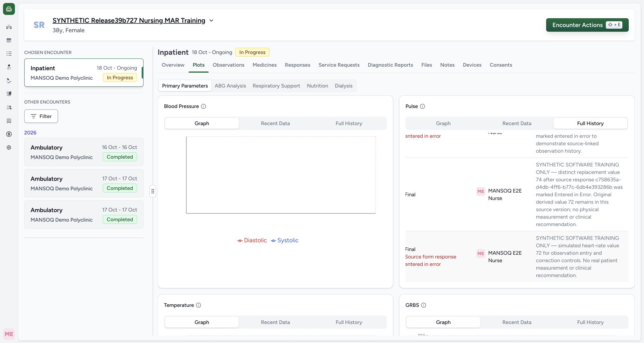The width and height of the screenshot is (644, 343).
Task: Expand the patient name dropdown chevron
Action: pyautogui.click(x=211, y=20)
